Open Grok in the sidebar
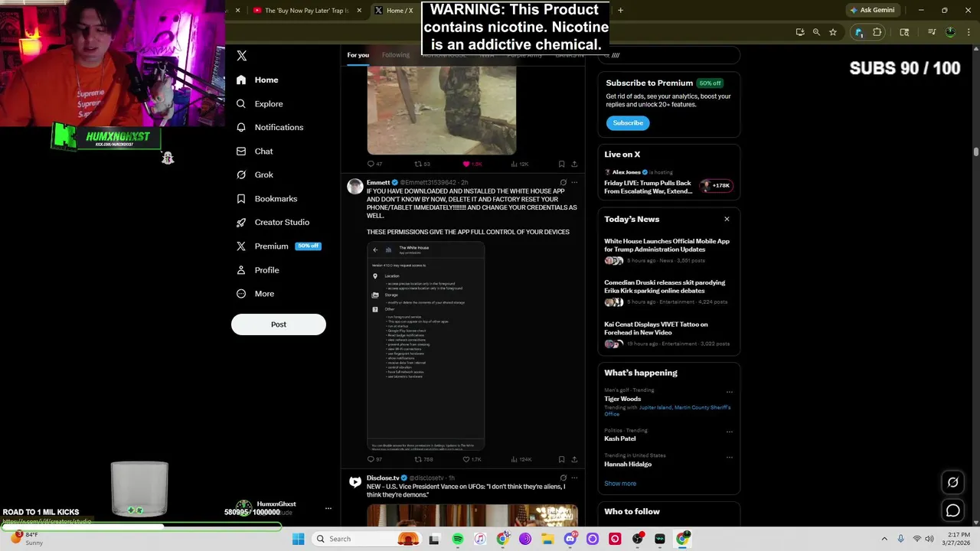The height and width of the screenshot is (551, 980). (x=255, y=174)
